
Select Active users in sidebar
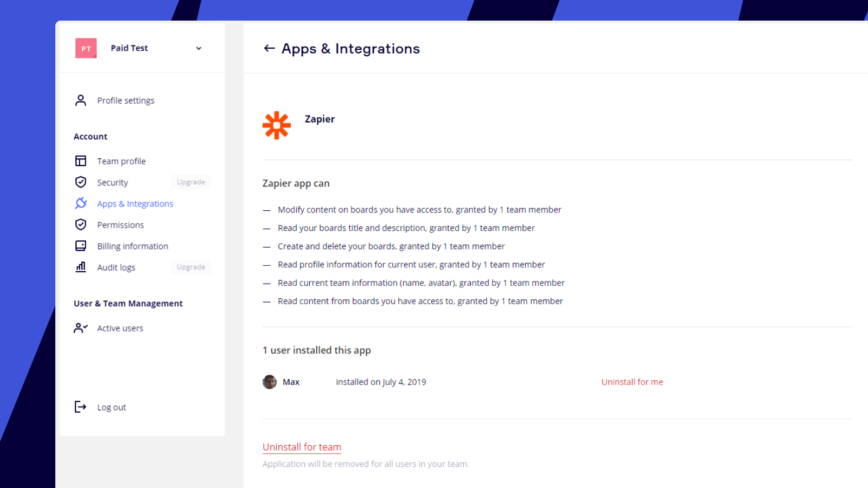[120, 328]
